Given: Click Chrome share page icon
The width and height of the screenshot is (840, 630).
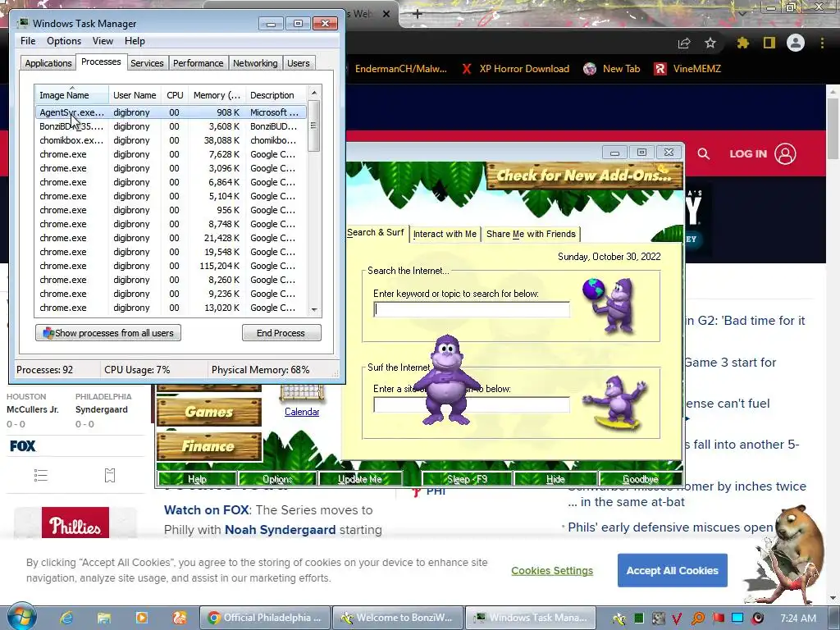Looking at the screenshot, I should point(684,43).
